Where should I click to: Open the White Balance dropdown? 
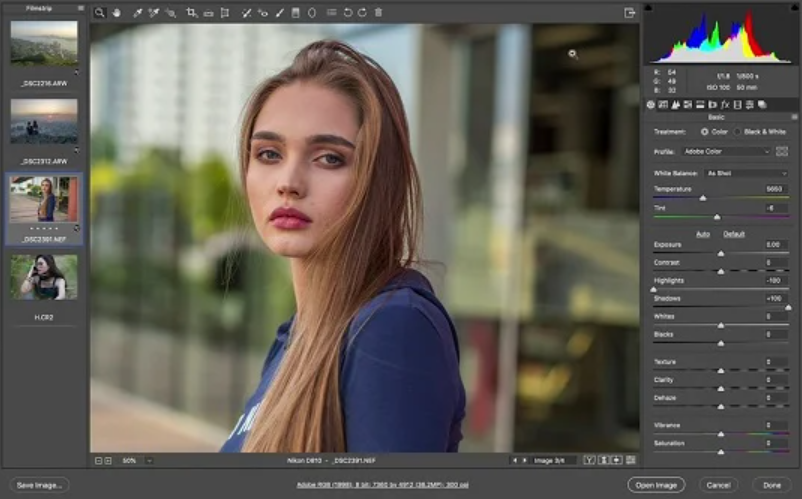(x=747, y=173)
